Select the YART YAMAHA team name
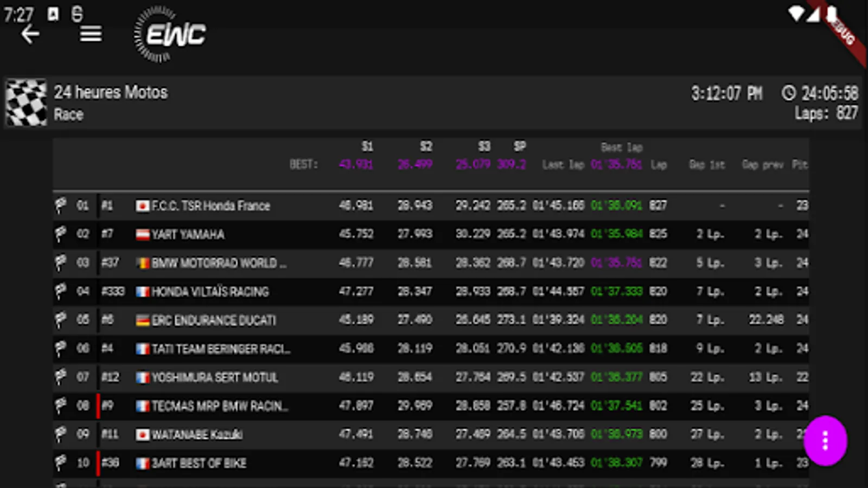 [188, 235]
